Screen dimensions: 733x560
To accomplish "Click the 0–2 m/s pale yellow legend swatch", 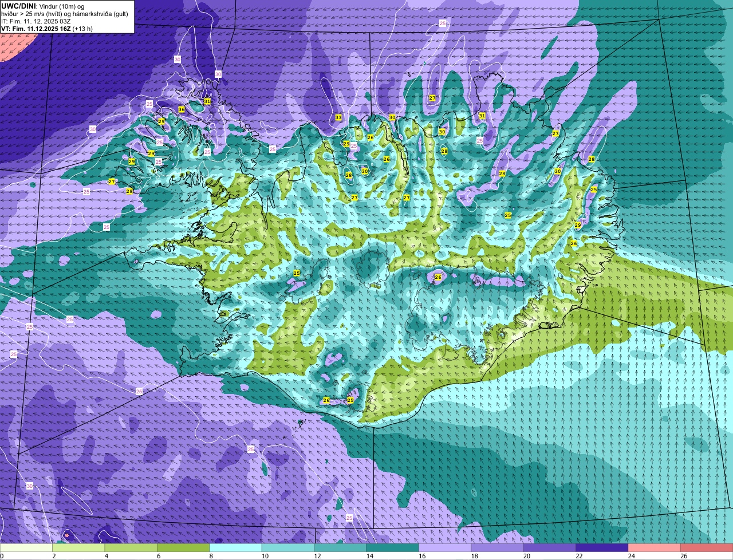I will (x=26, y=547).
